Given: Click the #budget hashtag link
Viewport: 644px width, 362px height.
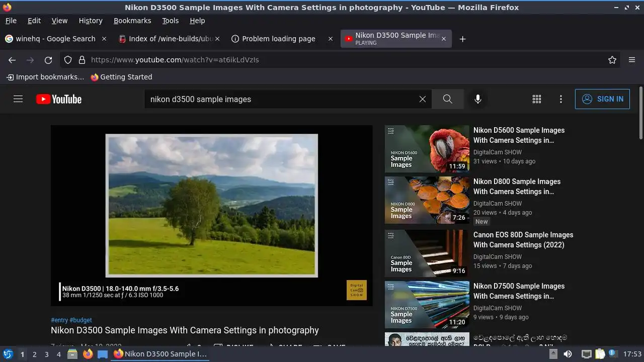Looking at the screenshot, I should tap(81, 320).
